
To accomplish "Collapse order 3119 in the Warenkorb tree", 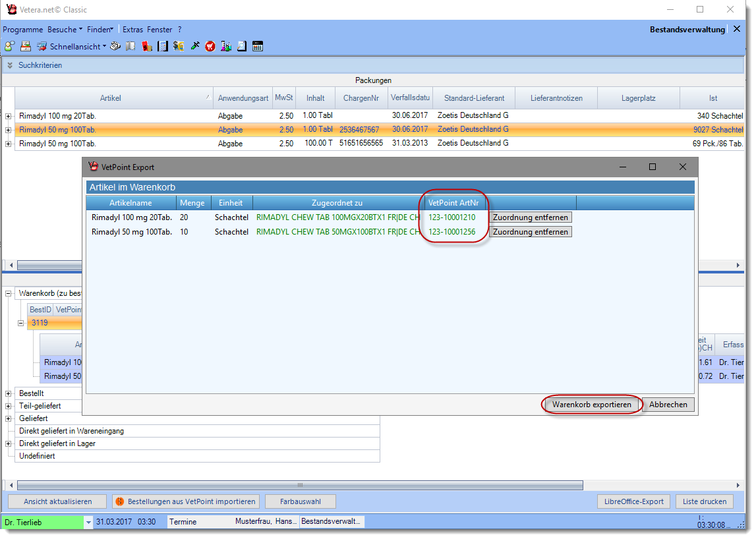I will point(21,323).
